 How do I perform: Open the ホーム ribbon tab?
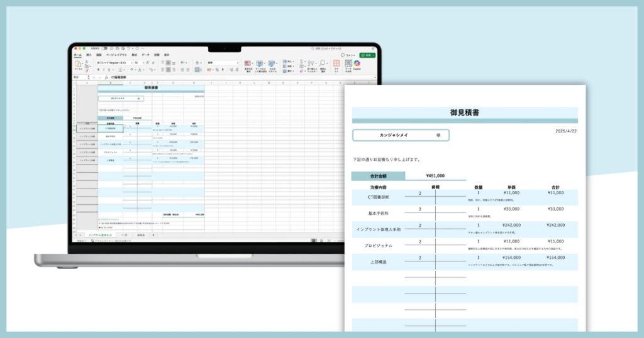pos(77,55)
